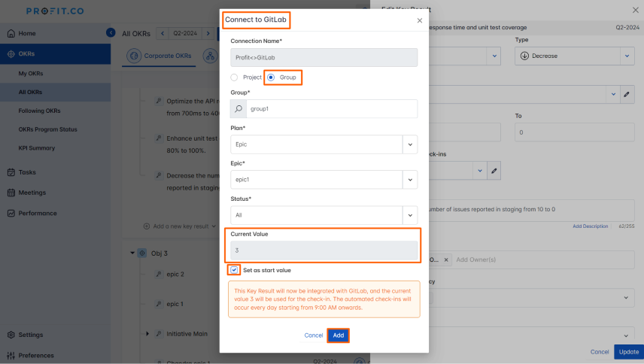Click Add button in GitLab dialog

click(339, 335)
